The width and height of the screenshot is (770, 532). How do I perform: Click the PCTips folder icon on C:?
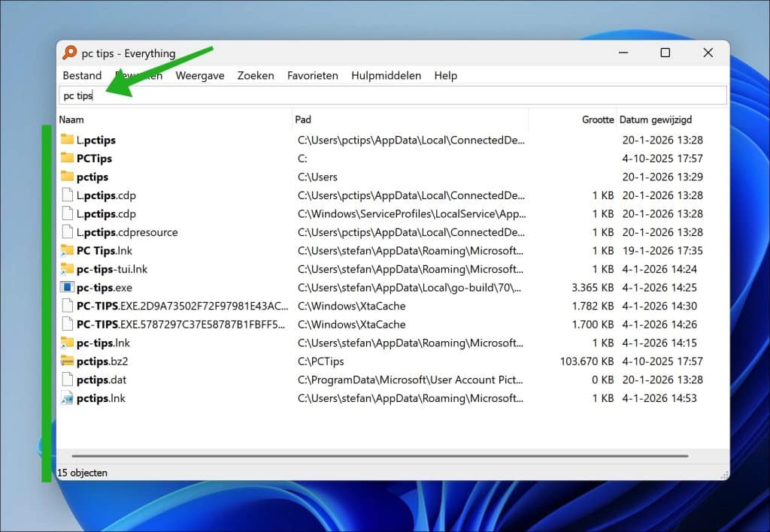67,159
